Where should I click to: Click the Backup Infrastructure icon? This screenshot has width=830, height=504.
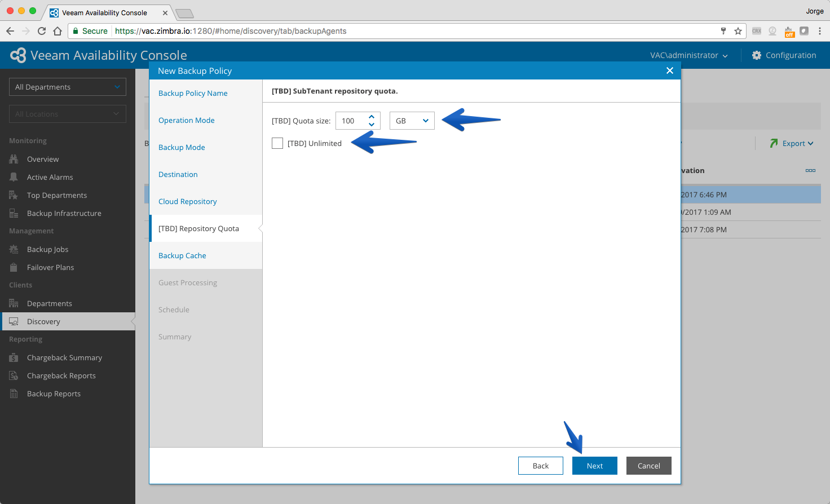click(x=14, y=213)
